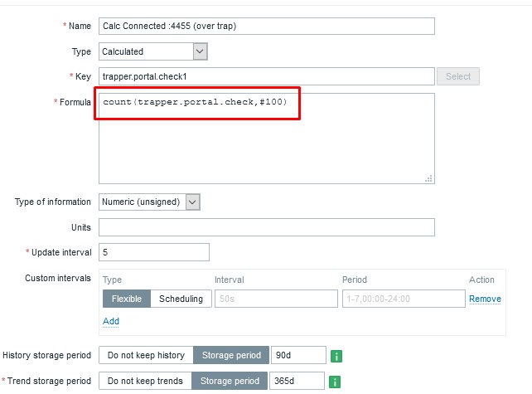Screen dimensions: 532x394
Task: Click the history storage info icon
Action: (336, 356)
